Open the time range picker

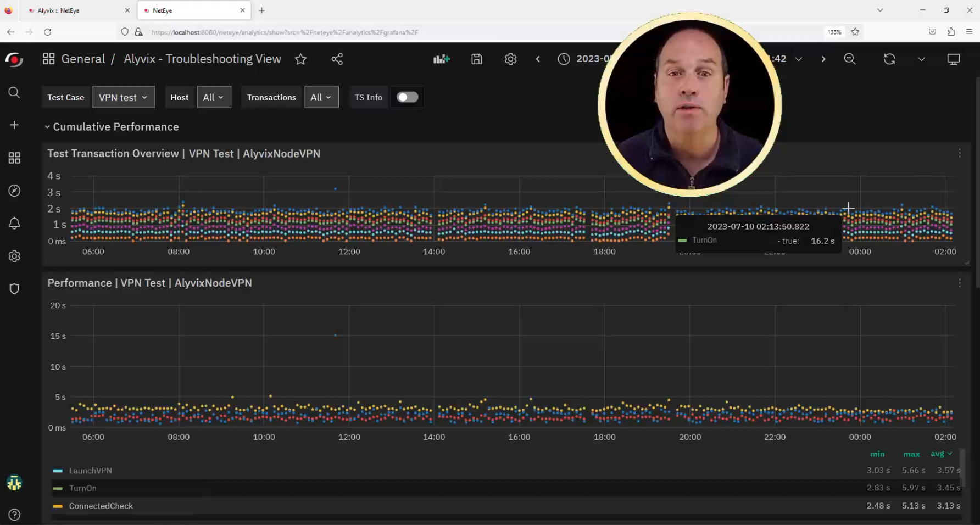click(680, 59)
